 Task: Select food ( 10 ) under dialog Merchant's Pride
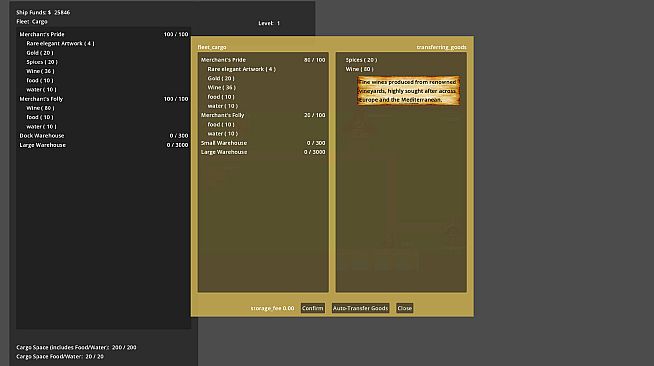[221, 97]
